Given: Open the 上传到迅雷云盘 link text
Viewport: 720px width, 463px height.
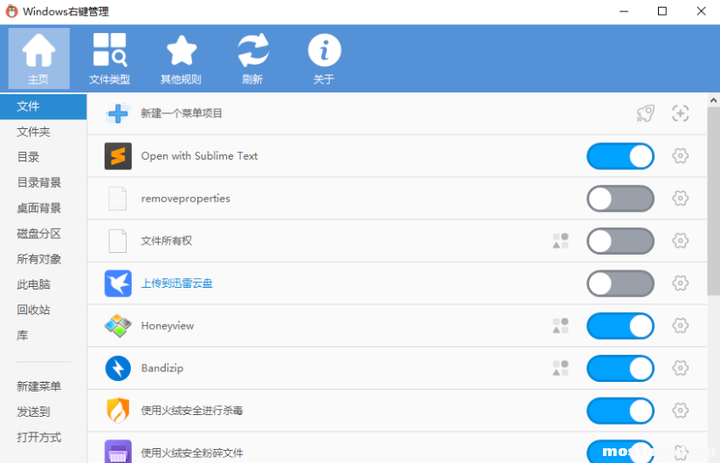Looking at the screenshot, I should 177,283.
